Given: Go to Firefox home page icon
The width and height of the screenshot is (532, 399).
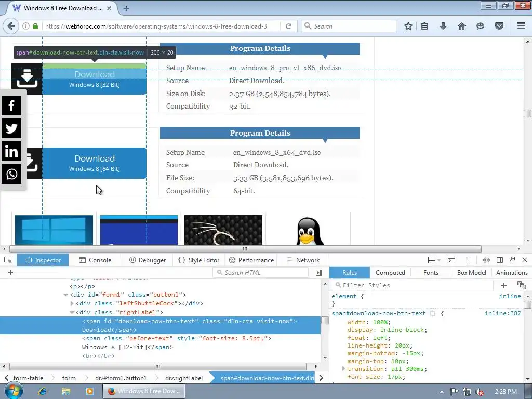Looking at the screenshot, I should (x=462, y=26).
